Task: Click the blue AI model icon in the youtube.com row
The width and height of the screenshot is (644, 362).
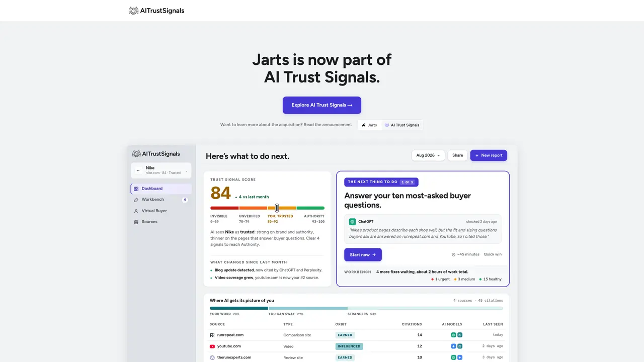Action: [x=453, y=346]
